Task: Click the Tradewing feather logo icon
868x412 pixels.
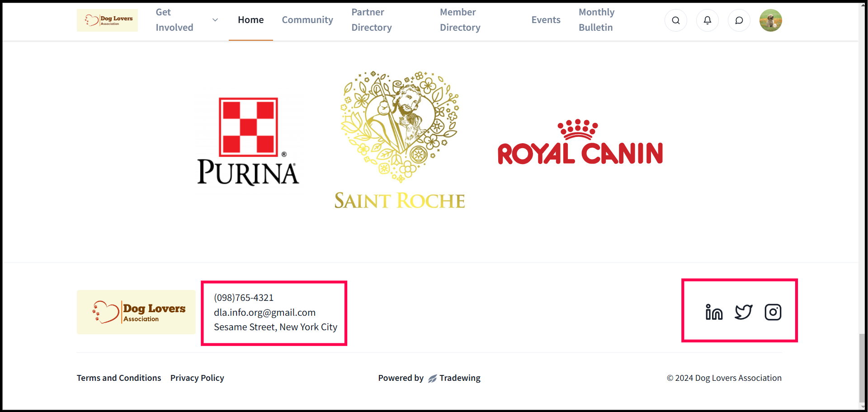Action: (432, 379)
